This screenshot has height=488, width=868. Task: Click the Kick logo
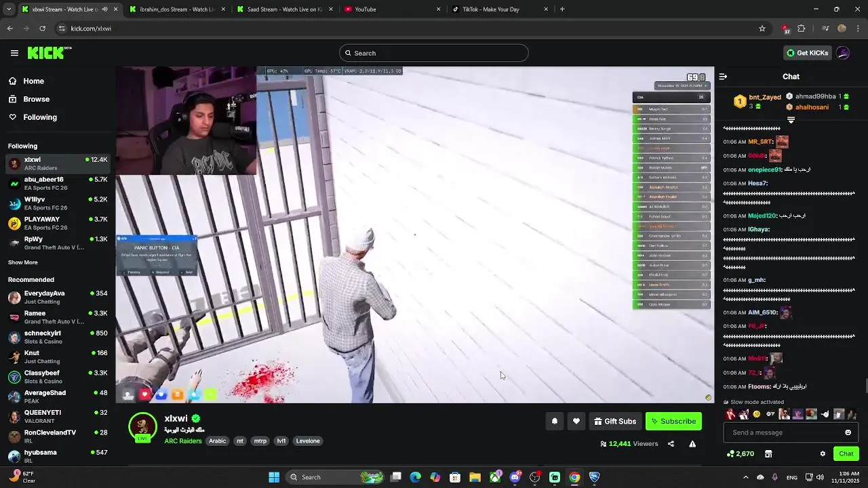(x=49, y=53)
